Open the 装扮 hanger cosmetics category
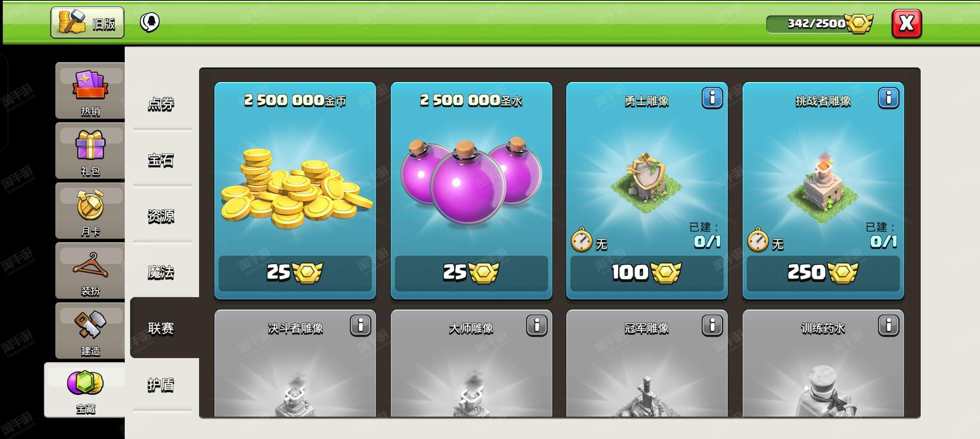980x439 pixels. click(x=90, y=271)
